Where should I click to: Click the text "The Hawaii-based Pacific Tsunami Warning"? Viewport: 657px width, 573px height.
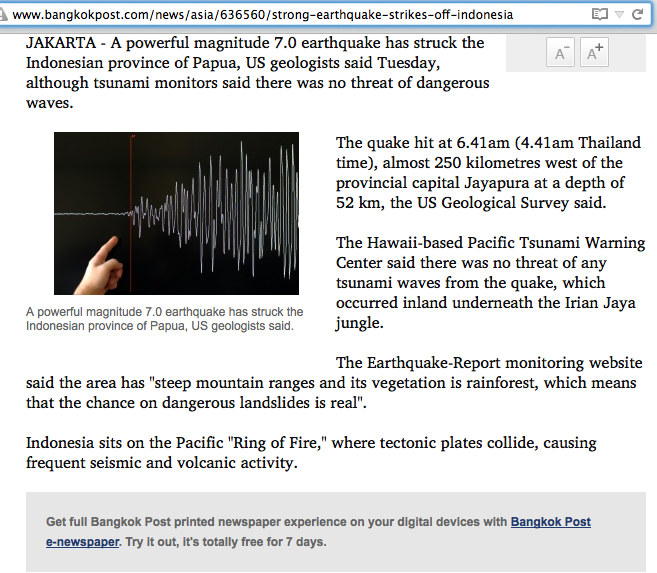pos(490,243)
